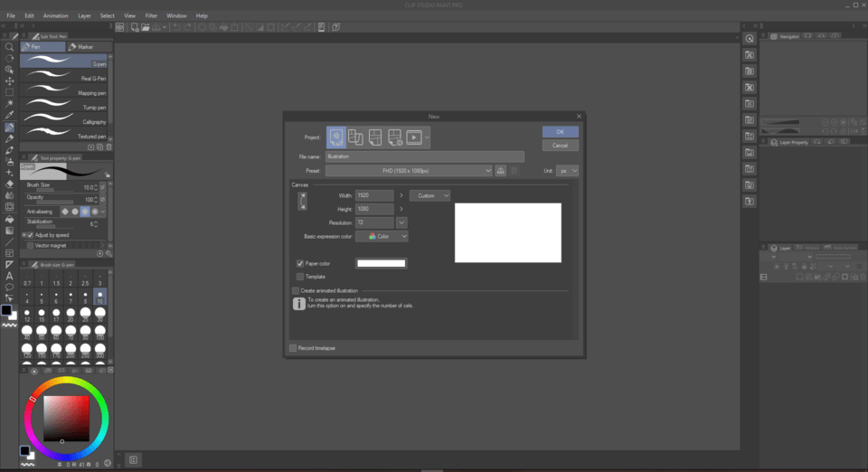Swap width and height orientation icon
The width and height of the screenshot is (868, 472).
pos(302,201)
